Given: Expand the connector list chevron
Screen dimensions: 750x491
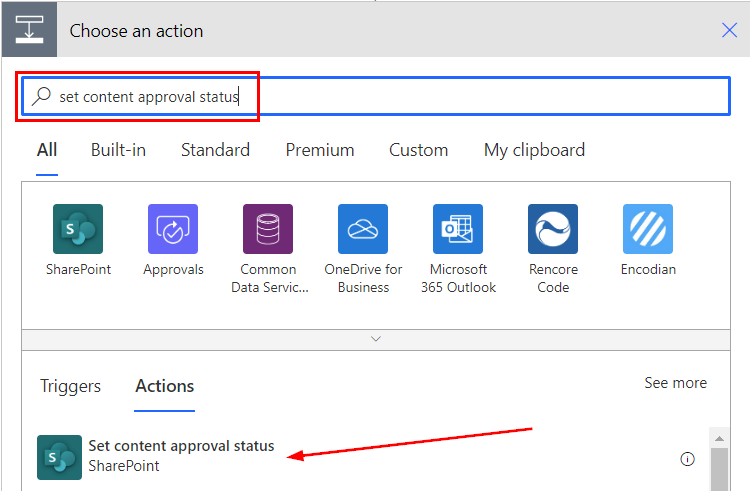Looking at the screenshot, I should pyautogui.click(x=376, y=339).
